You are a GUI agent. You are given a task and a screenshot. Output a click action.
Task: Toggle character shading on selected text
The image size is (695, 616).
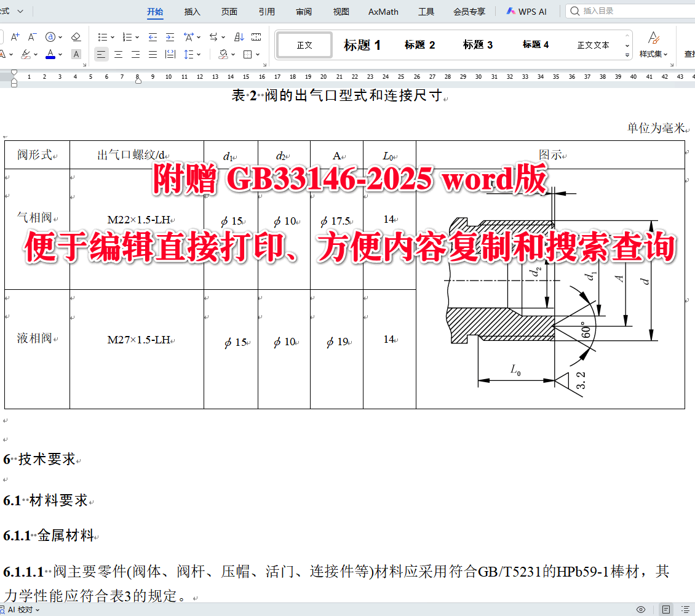click(75, 54)
